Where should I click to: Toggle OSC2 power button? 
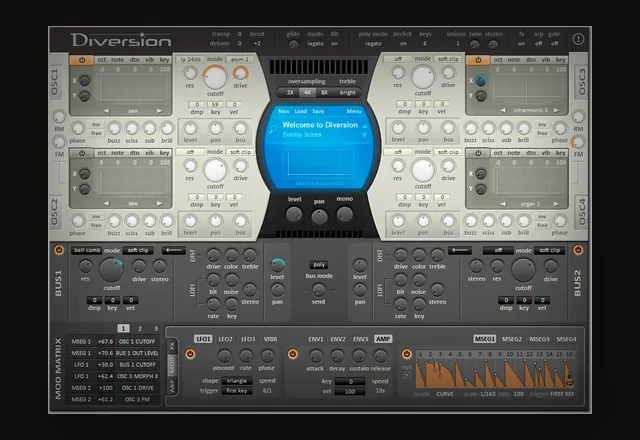click(82, 153)
